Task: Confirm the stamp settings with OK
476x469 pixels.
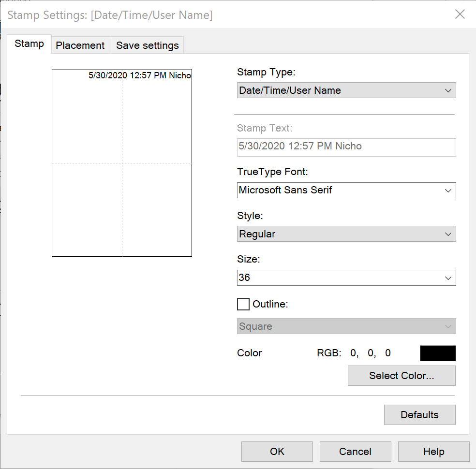Action: coord(277,452)
